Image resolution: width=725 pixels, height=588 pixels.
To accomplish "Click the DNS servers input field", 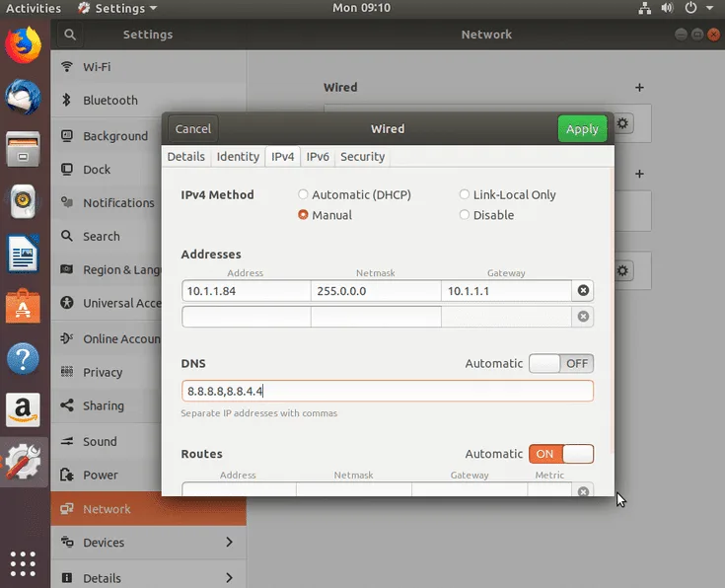I will [x=388, y=391].
